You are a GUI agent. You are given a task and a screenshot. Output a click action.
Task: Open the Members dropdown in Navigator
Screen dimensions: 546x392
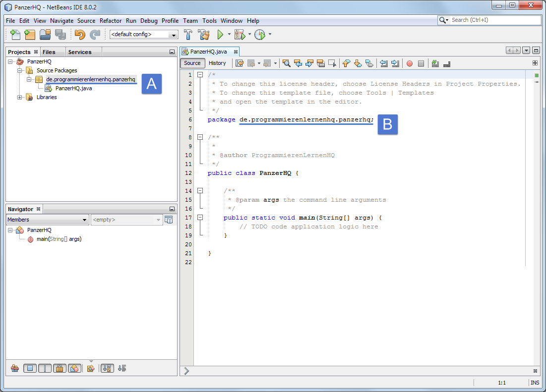pos(47,220)
